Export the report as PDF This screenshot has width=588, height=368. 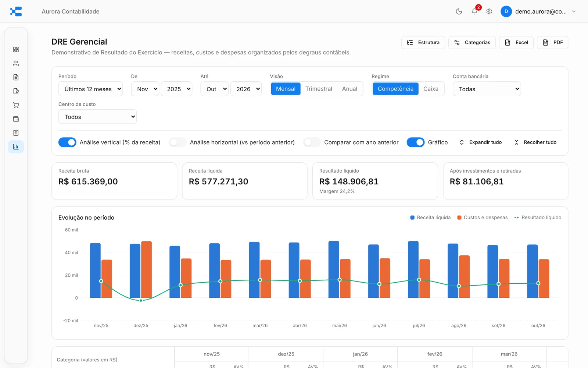[553, 43]
